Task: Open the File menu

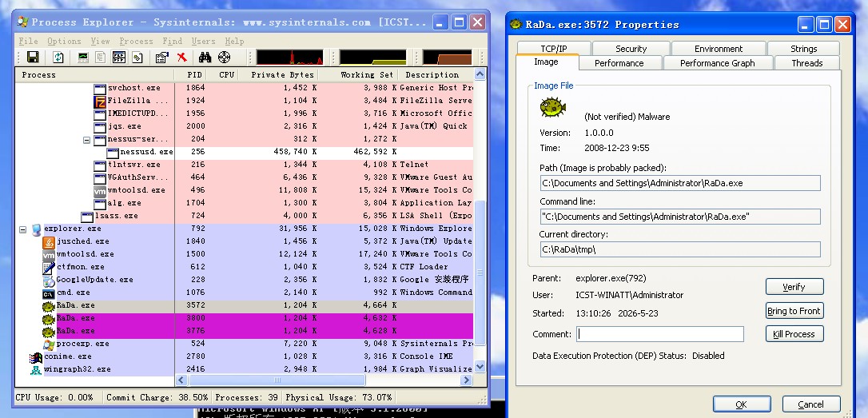Action: pos(28,41)
